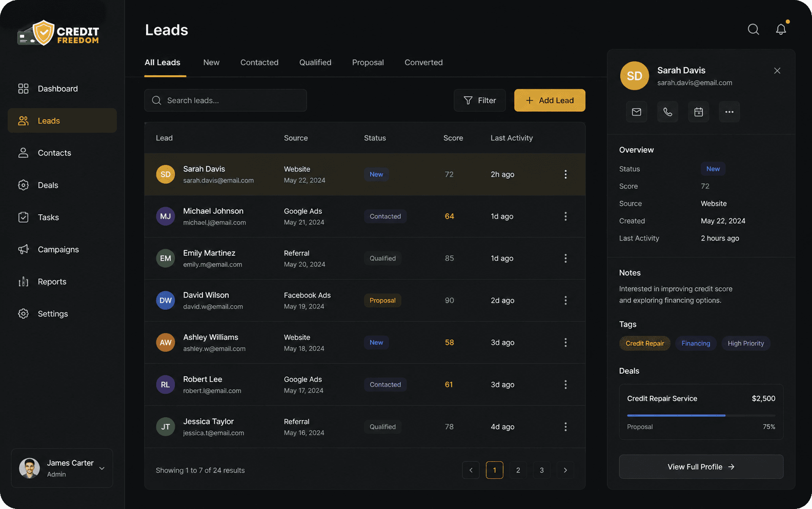The image size is (812, 509).
Task: Open the notifications bell
Action: coord(781,29)
